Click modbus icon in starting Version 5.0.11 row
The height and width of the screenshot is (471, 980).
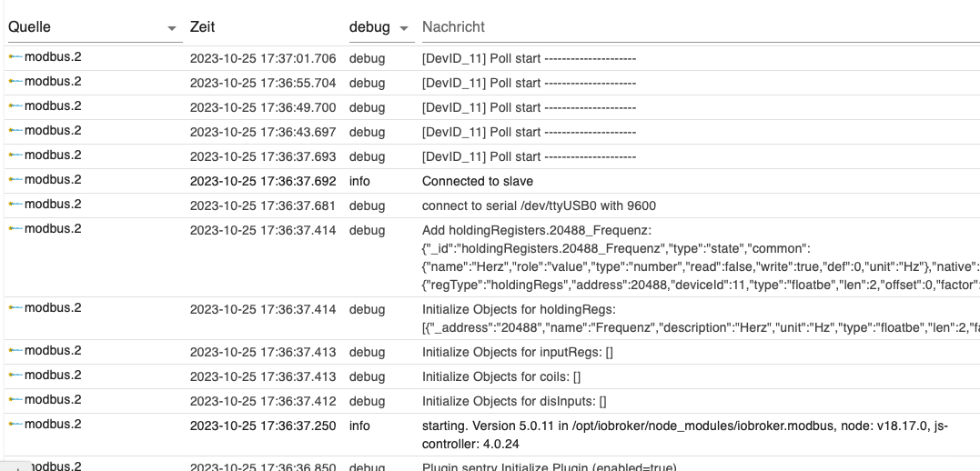(15, 425)
